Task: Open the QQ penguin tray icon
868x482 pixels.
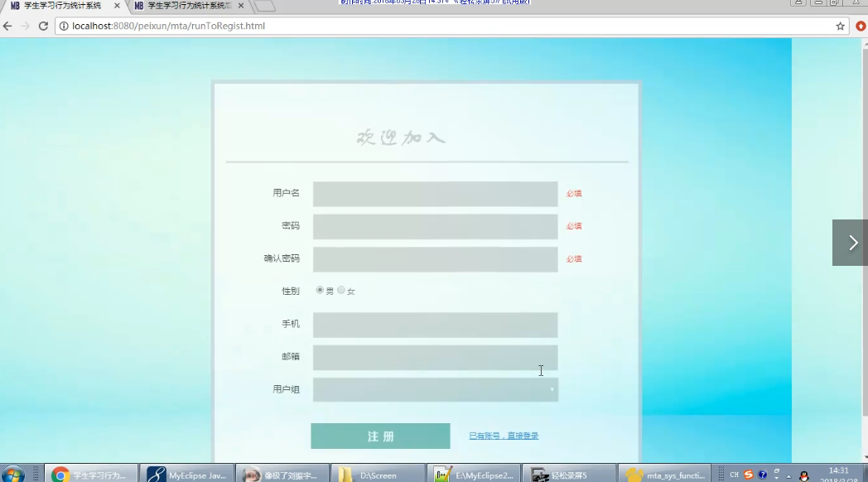Action: (804, 476)
